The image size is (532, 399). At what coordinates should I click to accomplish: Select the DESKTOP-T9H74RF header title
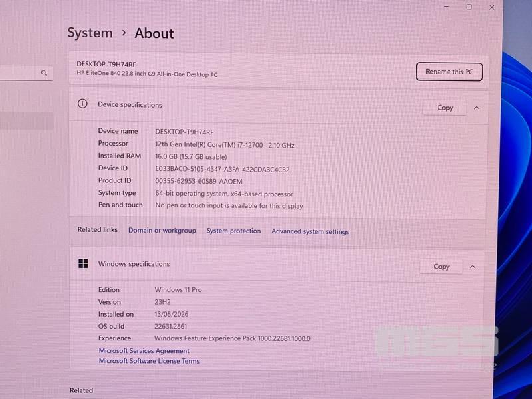coord(106,64)
